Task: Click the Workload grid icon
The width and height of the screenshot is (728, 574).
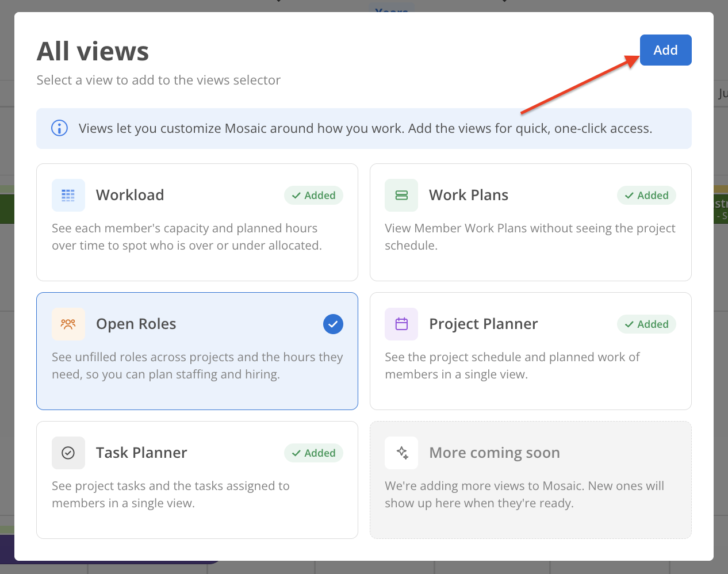Action: 68,195
